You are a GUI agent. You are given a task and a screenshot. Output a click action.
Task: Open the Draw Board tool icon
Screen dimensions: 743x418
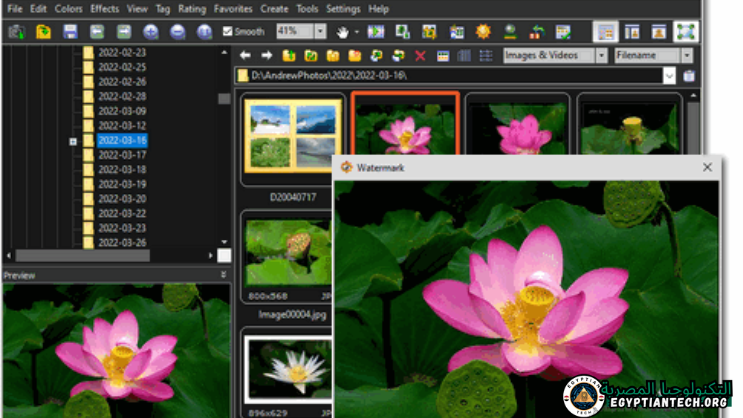[x=456, y=32]
